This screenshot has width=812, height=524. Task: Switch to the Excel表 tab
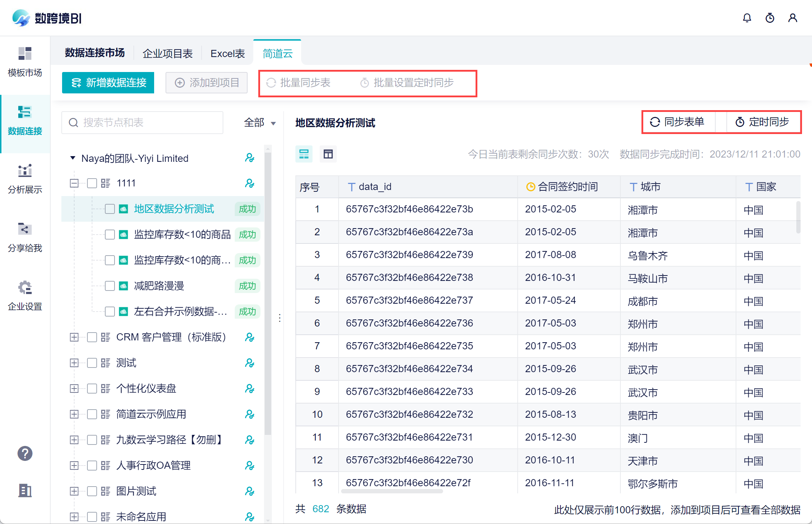tap(227, 53)
